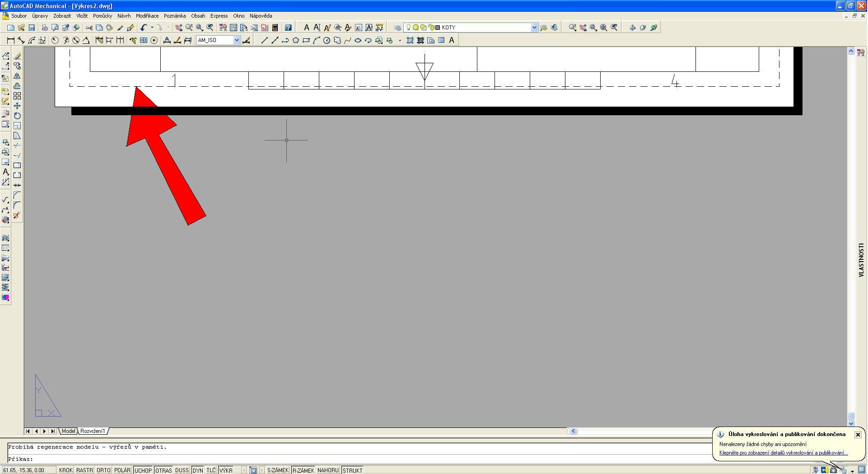Click the Hatch tool icon
Image resolution: width=868 pixels, height=474 pixels.
coord(410,40)
